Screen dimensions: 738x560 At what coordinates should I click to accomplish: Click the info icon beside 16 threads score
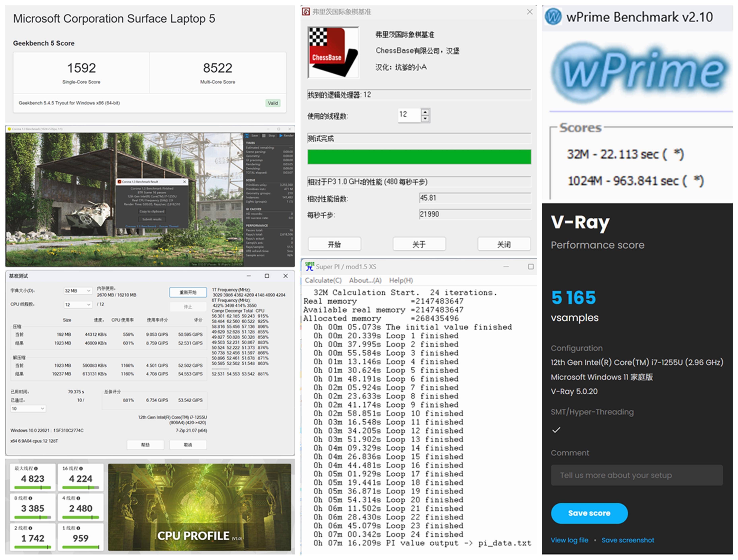pos(81,469)
